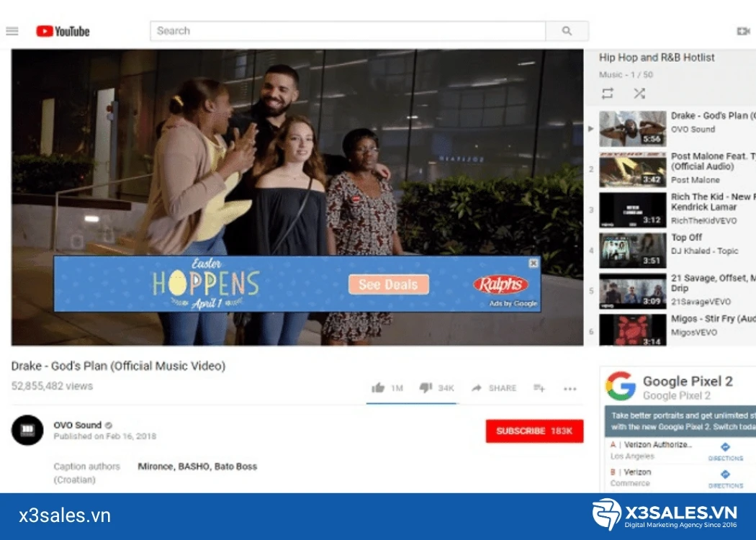Click the X3SALES.VN logo
The height and width of the screenshot is (540, 756).
click(x=665, y=516)
